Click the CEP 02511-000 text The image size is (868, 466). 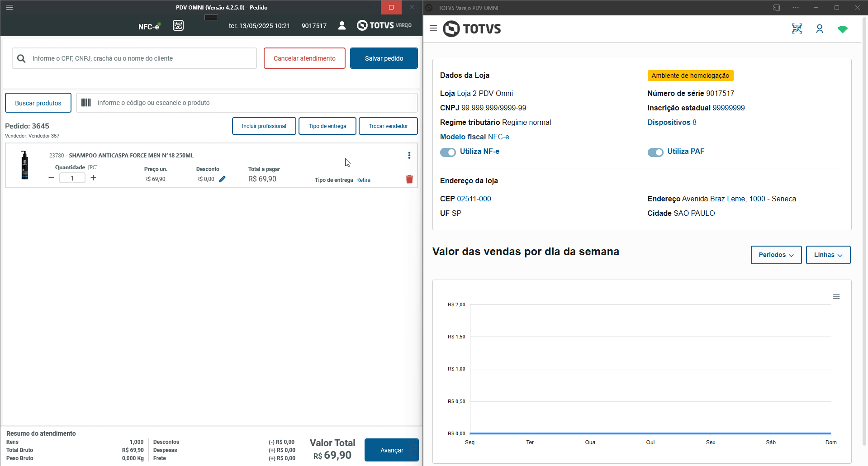(x=465, y=199)
